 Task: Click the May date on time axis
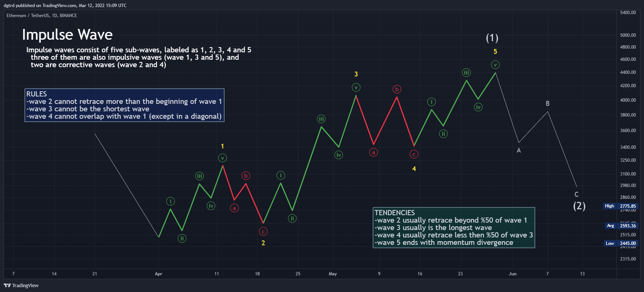pos(333,274)
